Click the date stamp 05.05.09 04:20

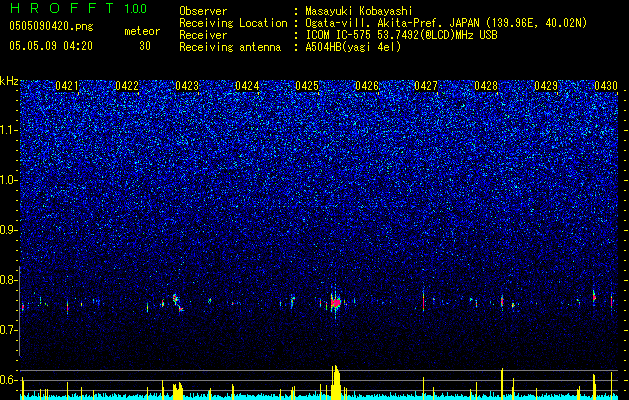[x=51, y=46]
